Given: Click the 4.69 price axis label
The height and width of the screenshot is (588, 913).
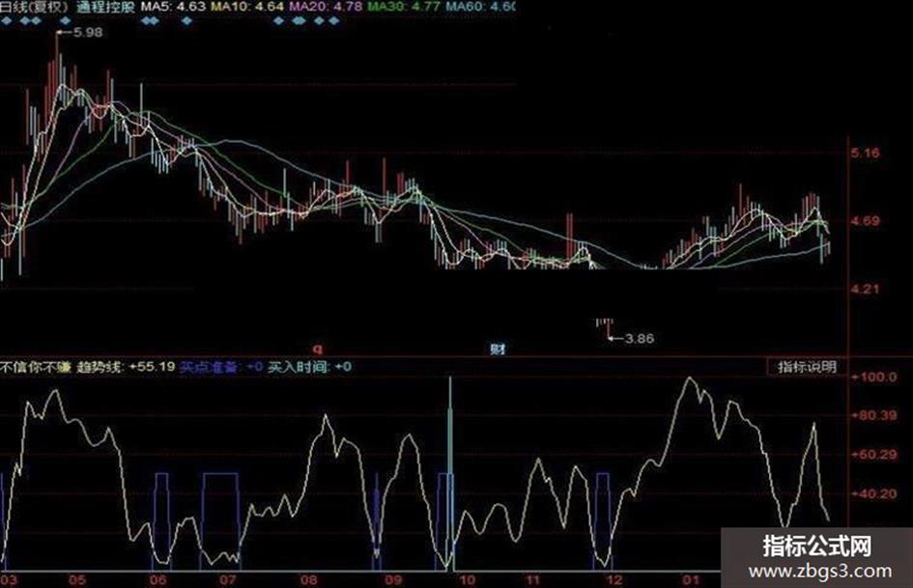Looking at the screenshot, I should 866,221.
